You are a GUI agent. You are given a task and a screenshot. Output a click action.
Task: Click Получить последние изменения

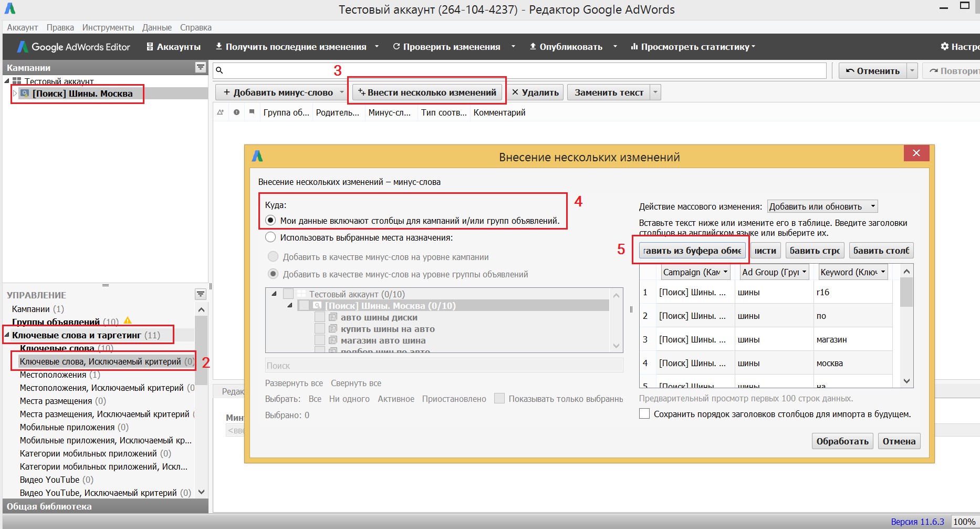(x=291, y=47)
